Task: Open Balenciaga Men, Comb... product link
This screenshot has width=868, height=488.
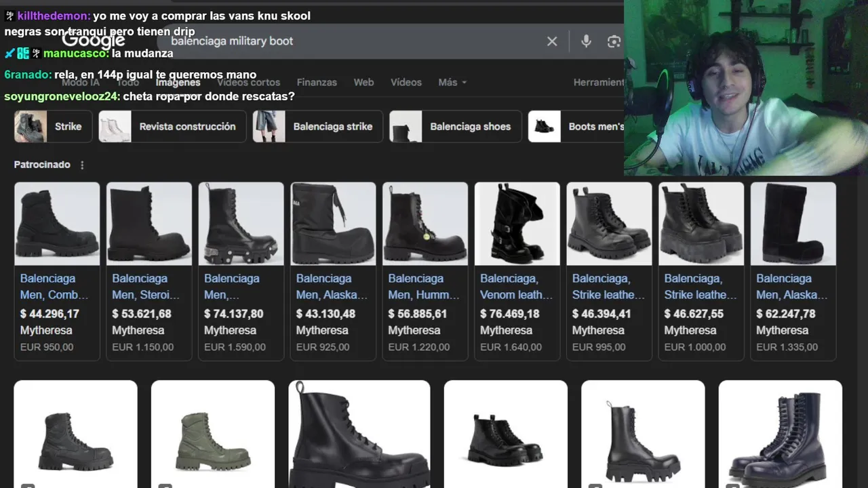Action: (54, 287)
